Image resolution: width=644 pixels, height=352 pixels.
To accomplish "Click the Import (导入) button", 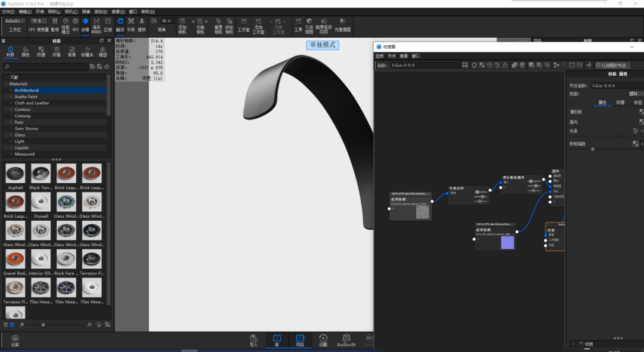I will pos(254,341).
